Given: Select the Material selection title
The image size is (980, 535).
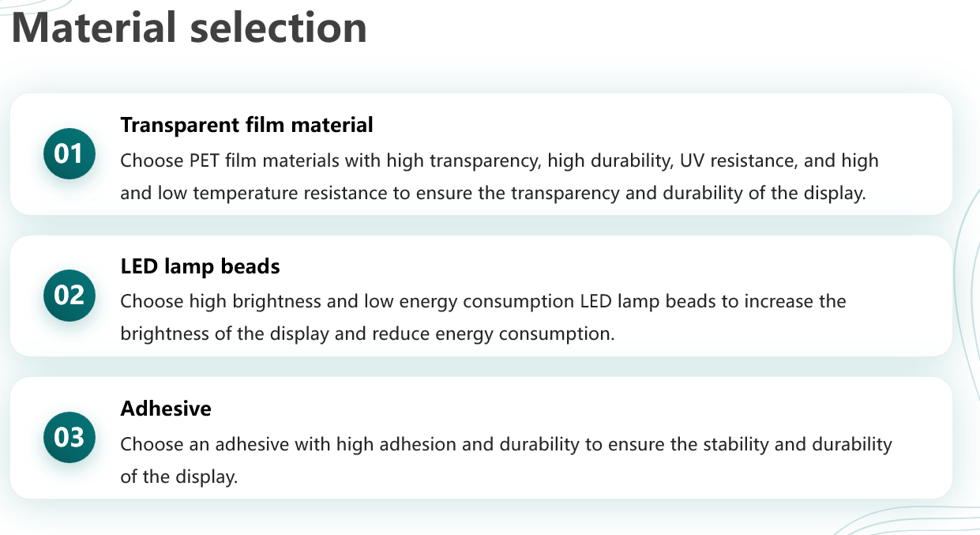Looking at the screenshot, I should [190, 28].
